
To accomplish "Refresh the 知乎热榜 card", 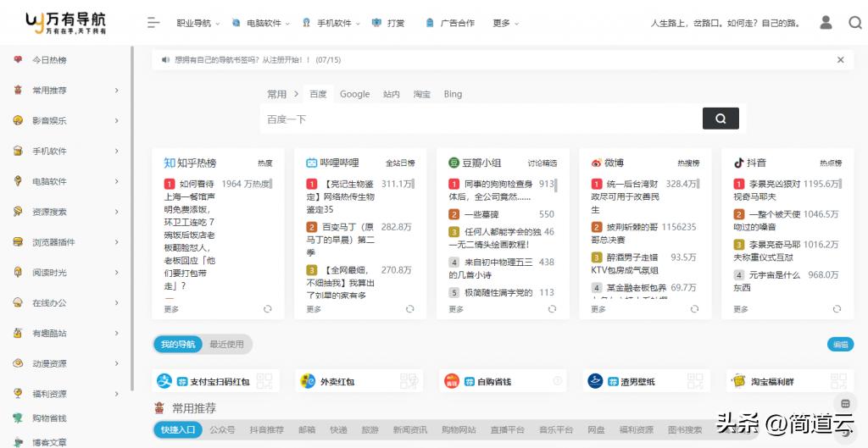I will [x=267, y=309].
